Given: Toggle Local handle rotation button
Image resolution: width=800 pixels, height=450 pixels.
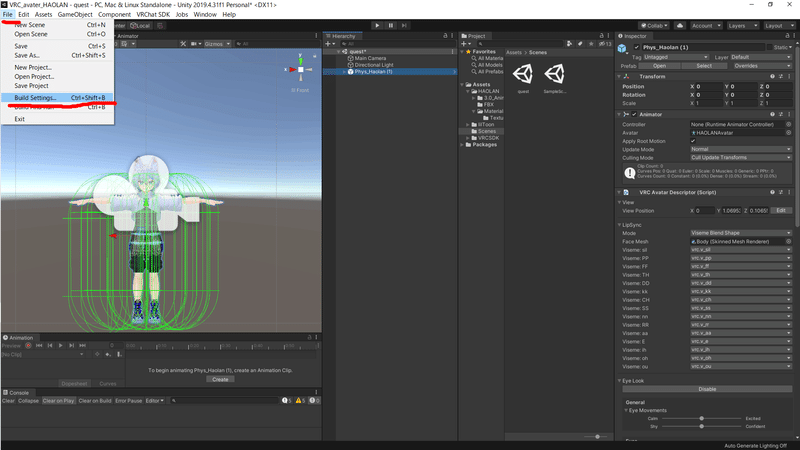Looking at the screenshot, I should tap(140, 26).
